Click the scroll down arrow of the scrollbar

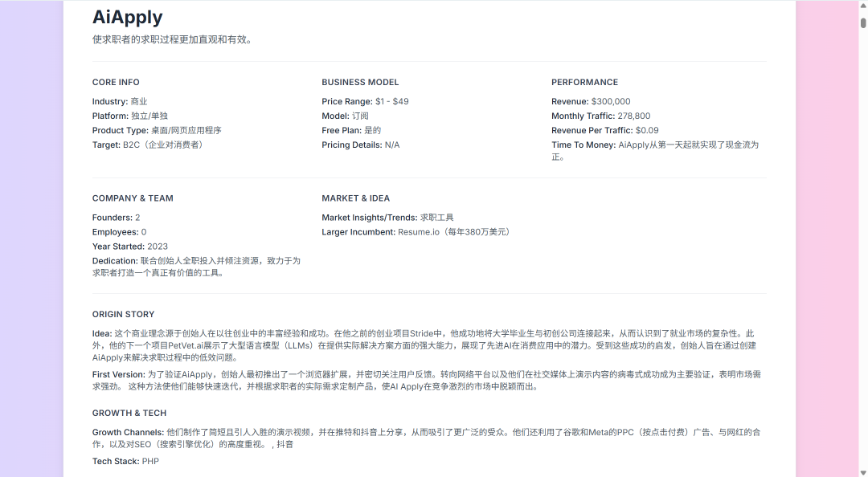pyautogui.click(x=863, y=472)
